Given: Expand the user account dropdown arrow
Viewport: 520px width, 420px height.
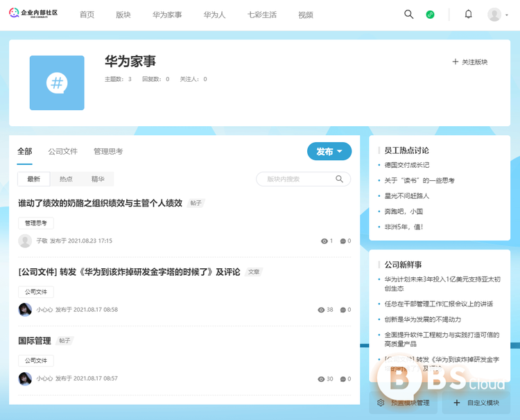Looking at the screenshot, I should coord(506,15).
